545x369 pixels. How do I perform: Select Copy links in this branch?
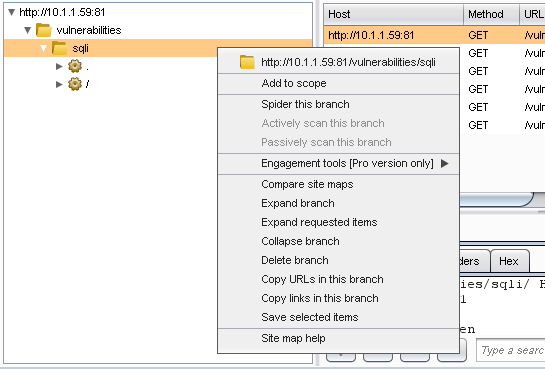tap(338, 298)
